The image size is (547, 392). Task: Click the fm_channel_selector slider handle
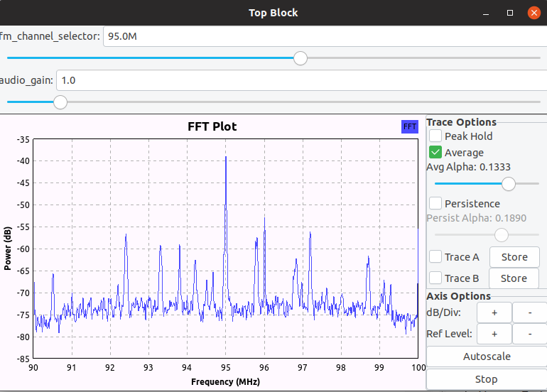tap(300, 58)
